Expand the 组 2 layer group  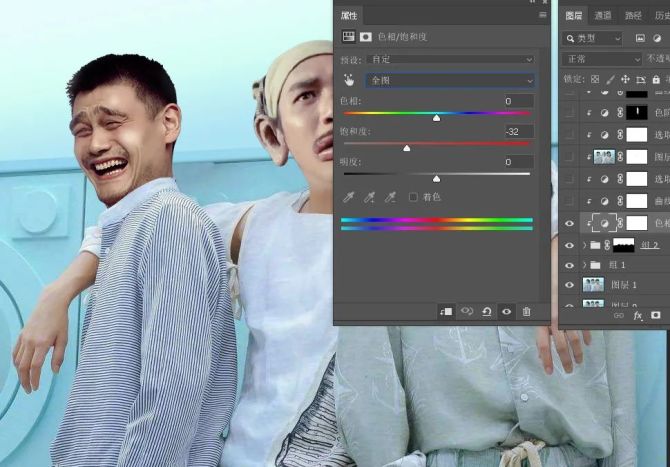point(584,245)
